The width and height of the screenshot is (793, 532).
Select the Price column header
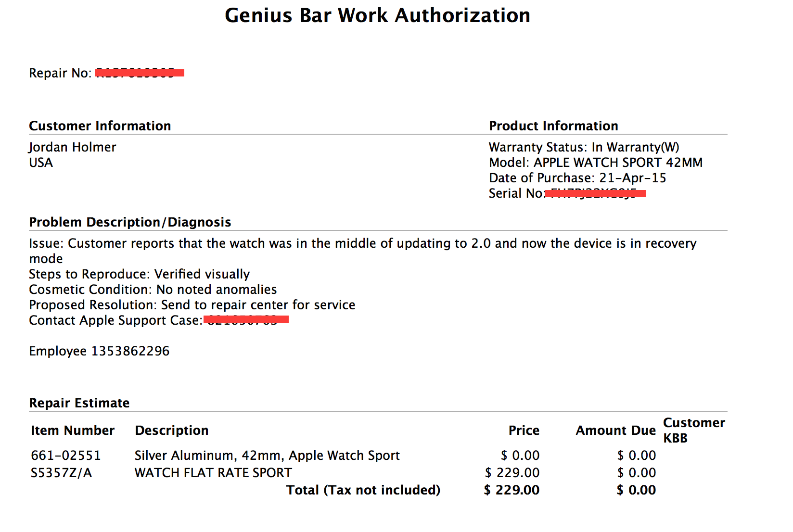tap(524, 431)
